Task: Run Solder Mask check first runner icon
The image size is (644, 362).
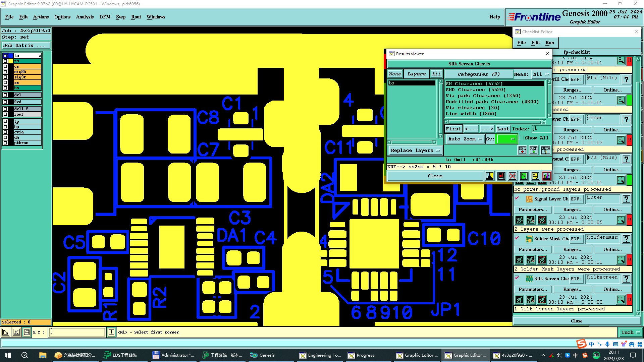Action: point(519,260)
